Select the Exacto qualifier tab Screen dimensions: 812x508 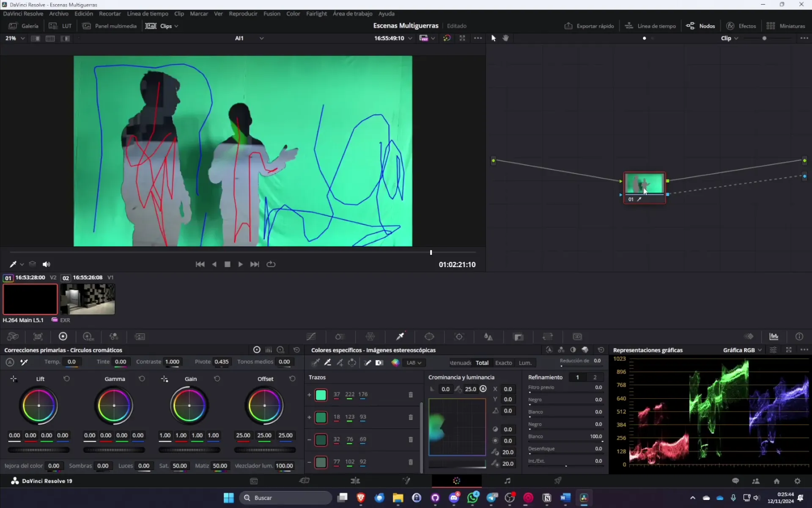pyautogui.click(x=503, y=363)
